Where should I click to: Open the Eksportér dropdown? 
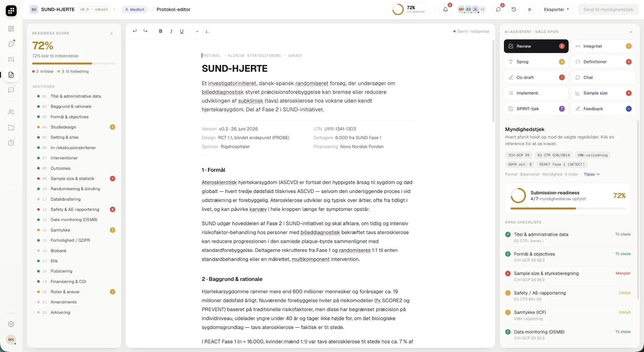point(556,9)
